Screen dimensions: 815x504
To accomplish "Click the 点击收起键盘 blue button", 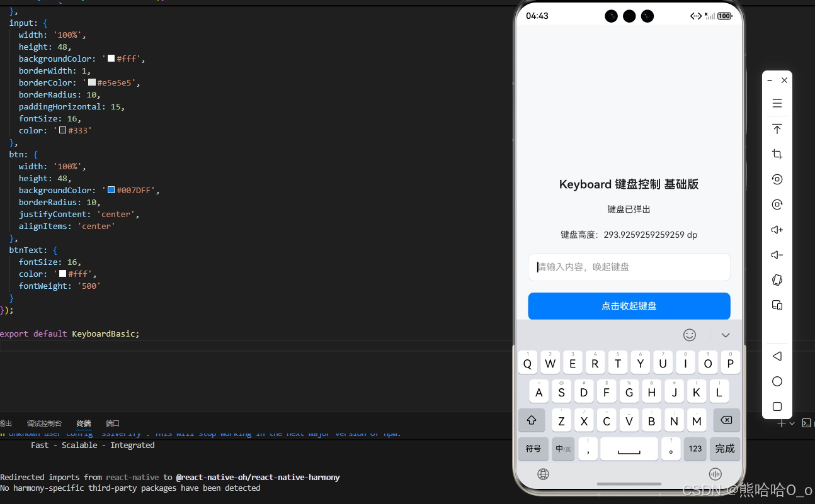I will (629, 306).
